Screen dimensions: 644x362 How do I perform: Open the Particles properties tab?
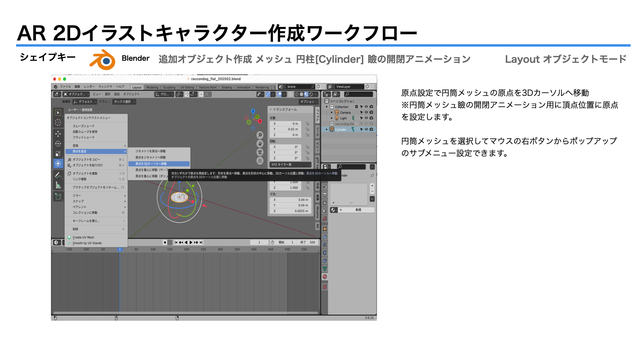pyautogui.click(x=325, y=245)
